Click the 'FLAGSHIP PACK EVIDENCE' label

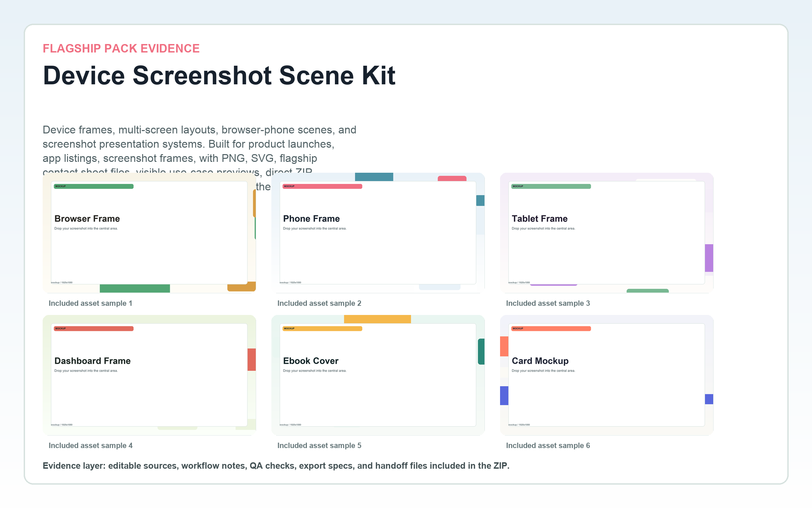point(121,48)
